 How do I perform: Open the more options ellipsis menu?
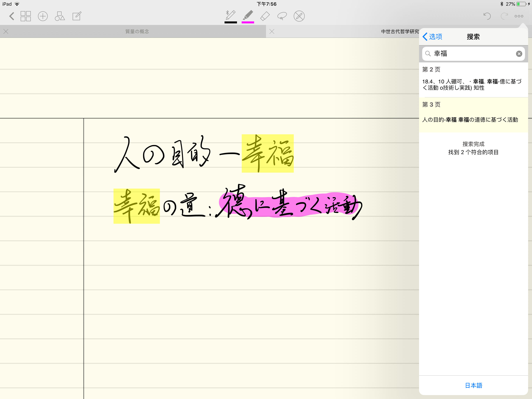pyautogui.click(x=519, y=16)
